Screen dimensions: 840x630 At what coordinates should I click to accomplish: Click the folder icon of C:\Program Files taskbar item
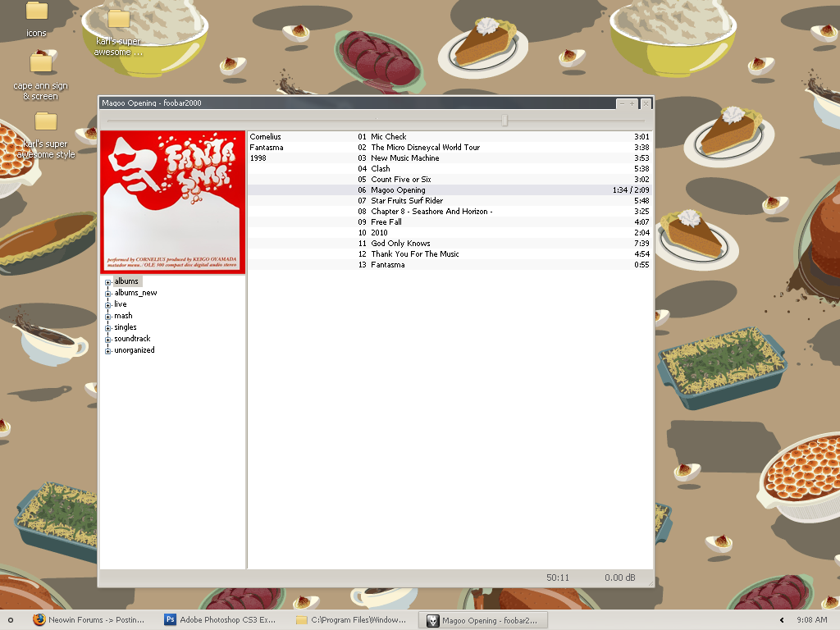coord(302,620)
